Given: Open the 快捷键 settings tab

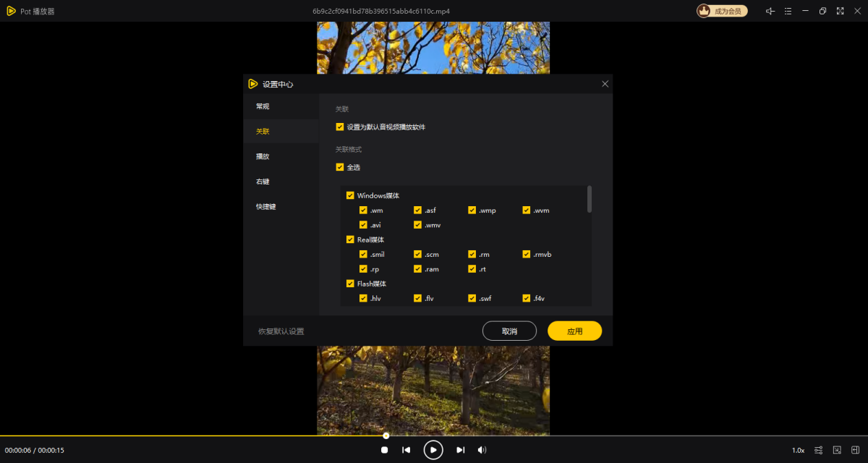Looking at the screenshot, I should 265,207.
